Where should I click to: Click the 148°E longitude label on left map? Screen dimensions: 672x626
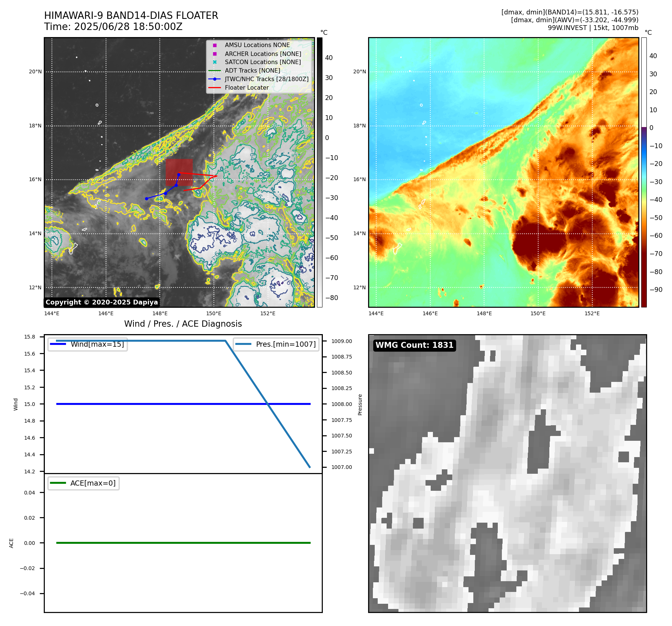point(160,313)
